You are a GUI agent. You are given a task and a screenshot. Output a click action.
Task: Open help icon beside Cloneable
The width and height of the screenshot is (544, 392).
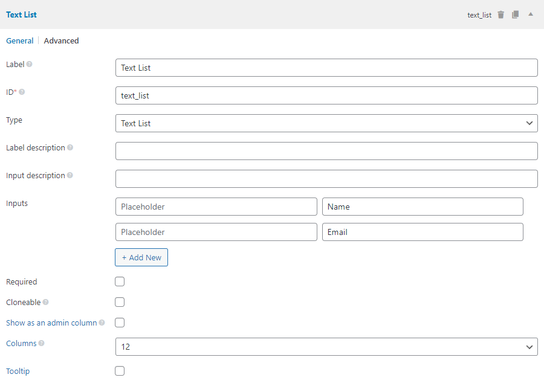pyautogui.click(x=45, y=302)
